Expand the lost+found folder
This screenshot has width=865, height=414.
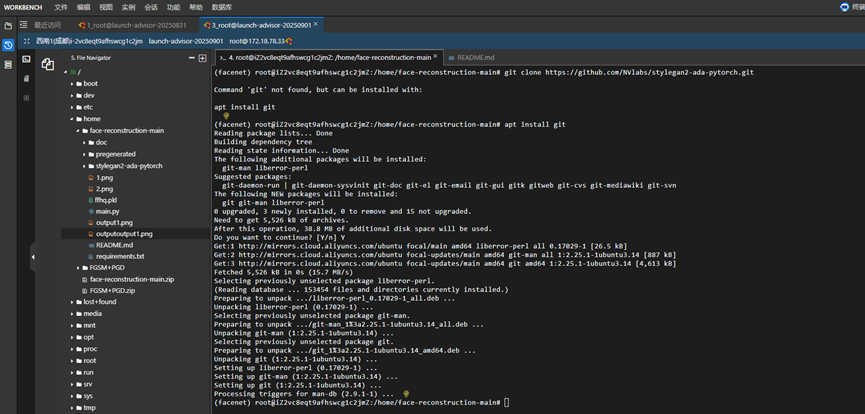click(x=72, y=302)
